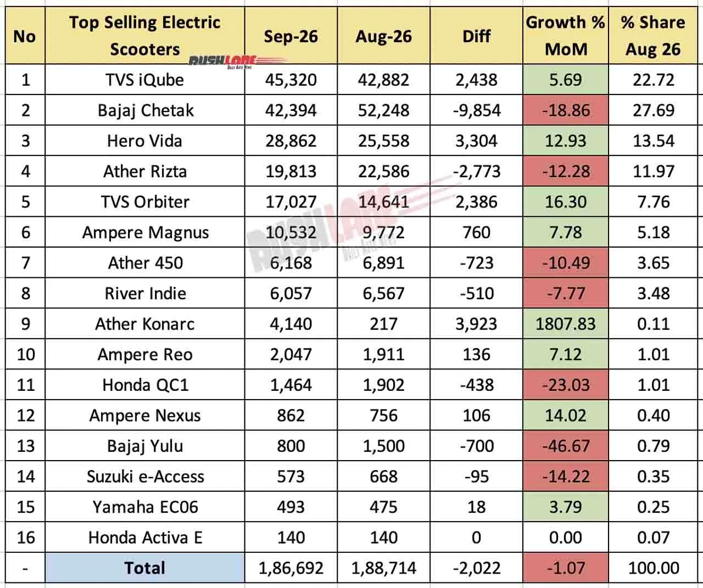Click the Rushlane logo in header
The image size is (703, 588).
click(230, 61)
